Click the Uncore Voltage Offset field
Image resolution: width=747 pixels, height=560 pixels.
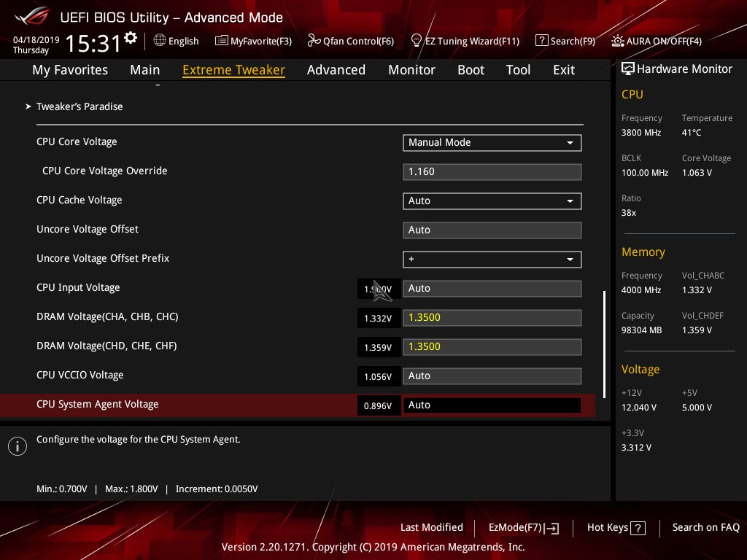coord(492,230)
